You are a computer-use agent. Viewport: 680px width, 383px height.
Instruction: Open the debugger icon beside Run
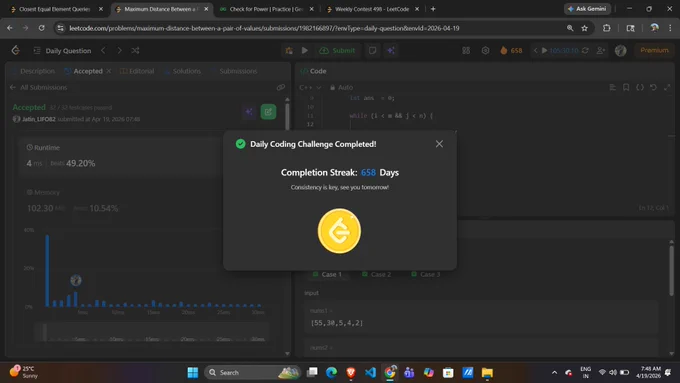pyautogui.click(x=289, y=51)
